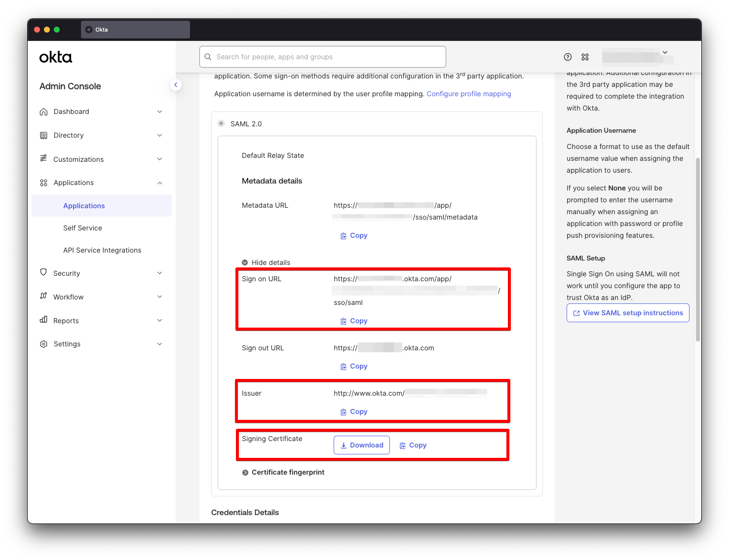Select the Security shield icon
Screen dimensions: 729x560
(44, 273)
